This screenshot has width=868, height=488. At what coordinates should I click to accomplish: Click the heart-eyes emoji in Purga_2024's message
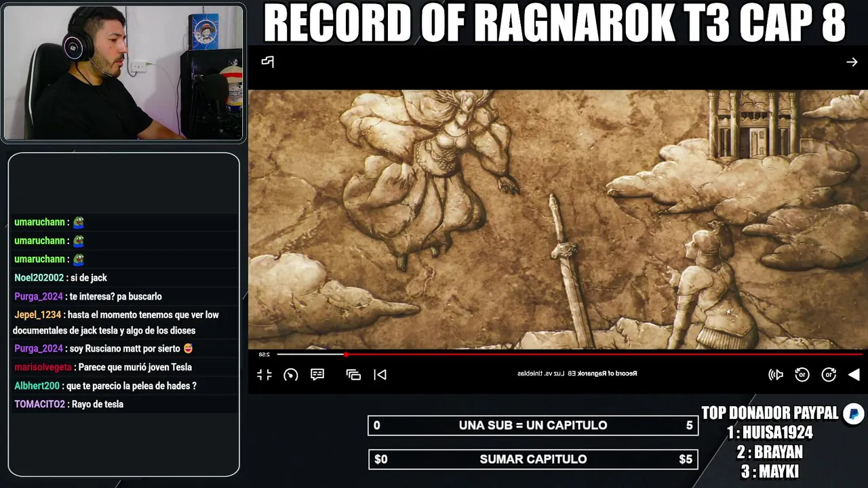pos(189,348)
